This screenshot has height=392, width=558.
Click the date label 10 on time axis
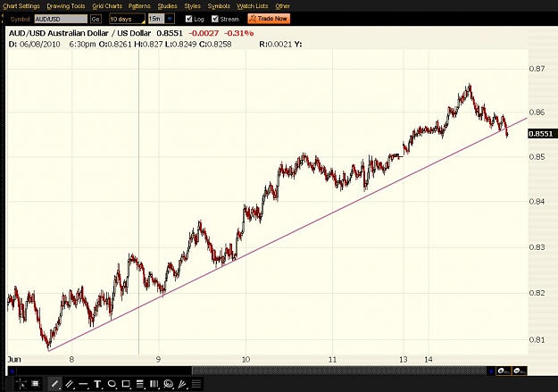pos(246,360)
